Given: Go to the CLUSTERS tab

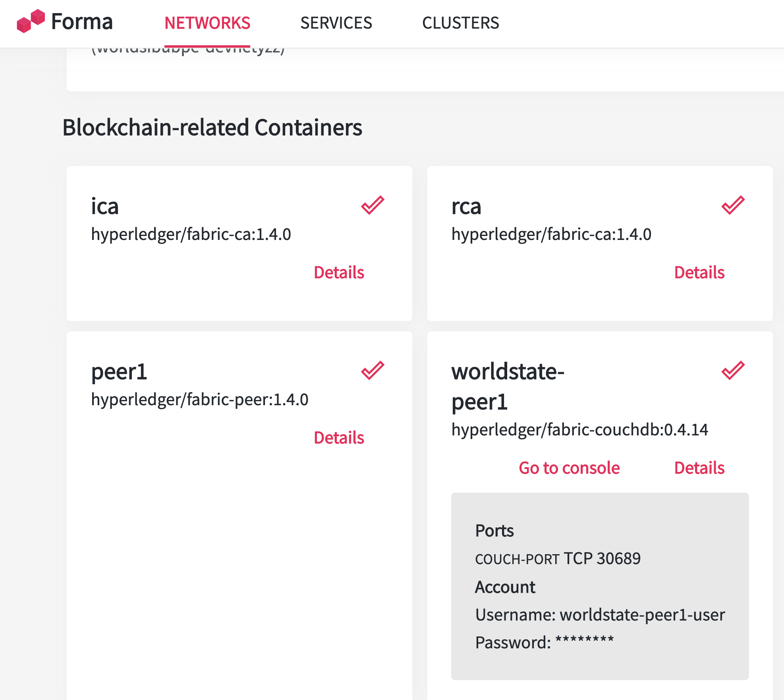Looking at the screenshot, I should click(x=460, y=23).
